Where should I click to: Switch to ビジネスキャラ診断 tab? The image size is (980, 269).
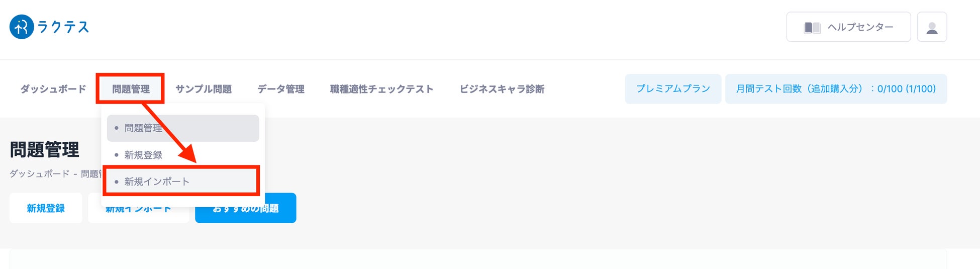[x=502, y=89]
